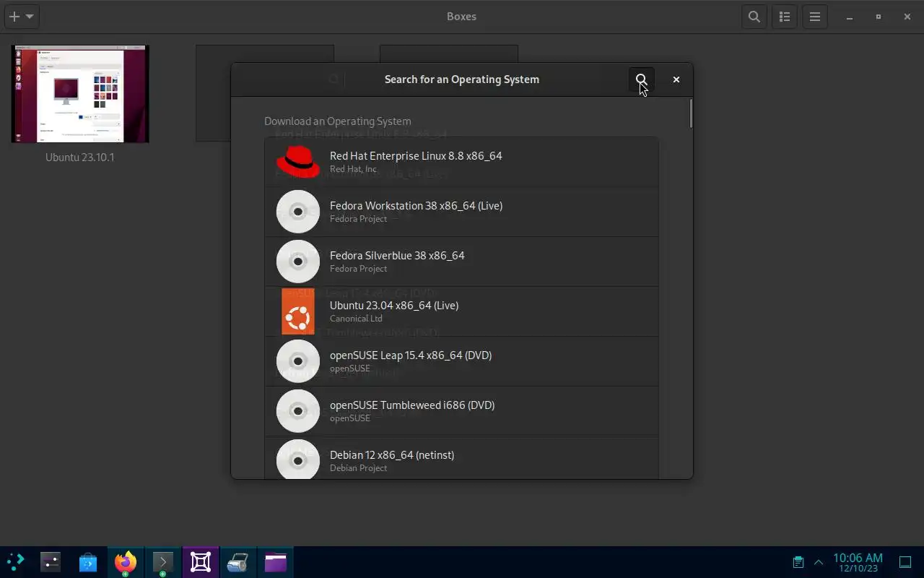This screenshot has width=924, height=578.
Task: Select Red Hat Enterprise Linux 8.8 x86_64
Action: [461, 162]
